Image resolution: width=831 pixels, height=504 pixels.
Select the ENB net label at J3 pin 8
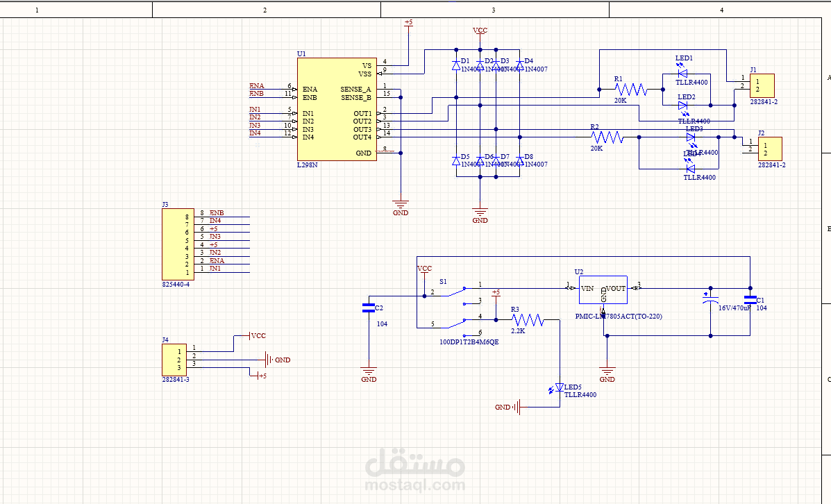[x=217, y=213]
